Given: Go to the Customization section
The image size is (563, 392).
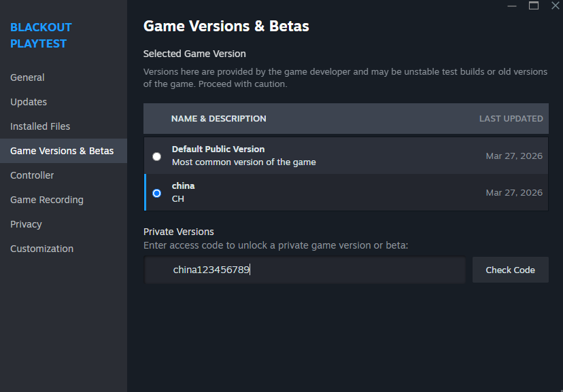Looking at the screenshot, I should [x=41, y=249].
